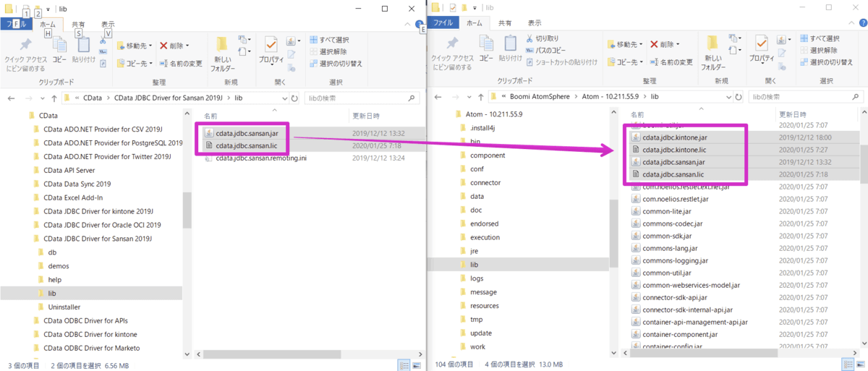Click ショートカットの貼り付け in right window

pyautogui.click(x=560, y=62)
